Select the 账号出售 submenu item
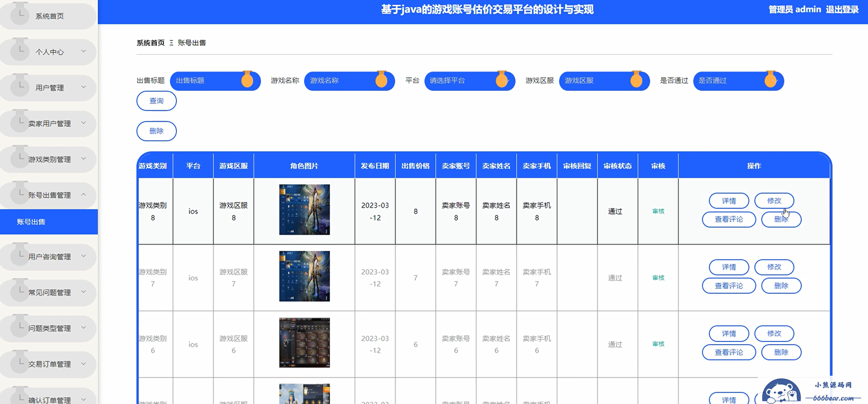Image resolution: width=868 pixels, height=404 pixels. 49,222
